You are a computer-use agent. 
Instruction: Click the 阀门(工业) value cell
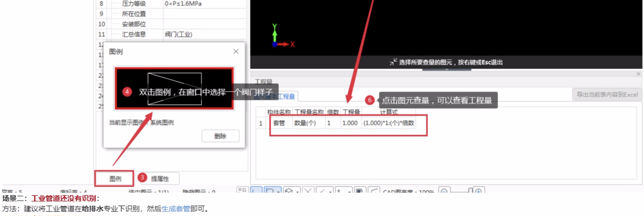[204, 34]
